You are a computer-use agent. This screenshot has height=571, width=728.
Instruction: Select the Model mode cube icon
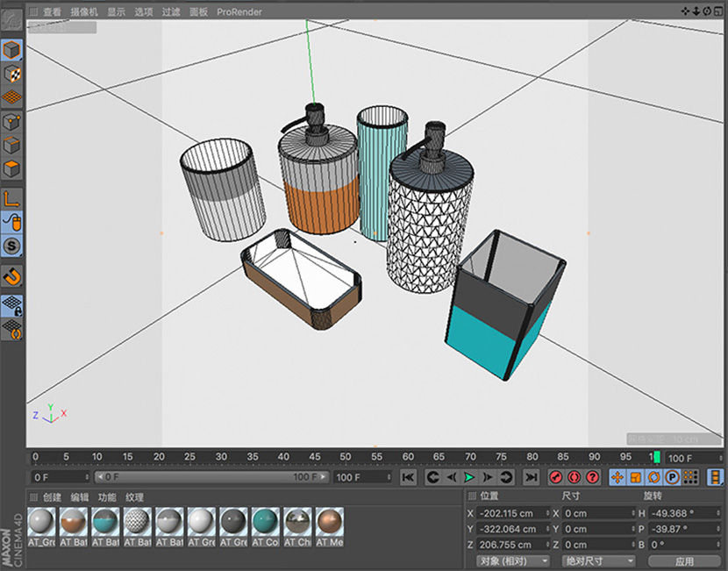tap(11, 50)
